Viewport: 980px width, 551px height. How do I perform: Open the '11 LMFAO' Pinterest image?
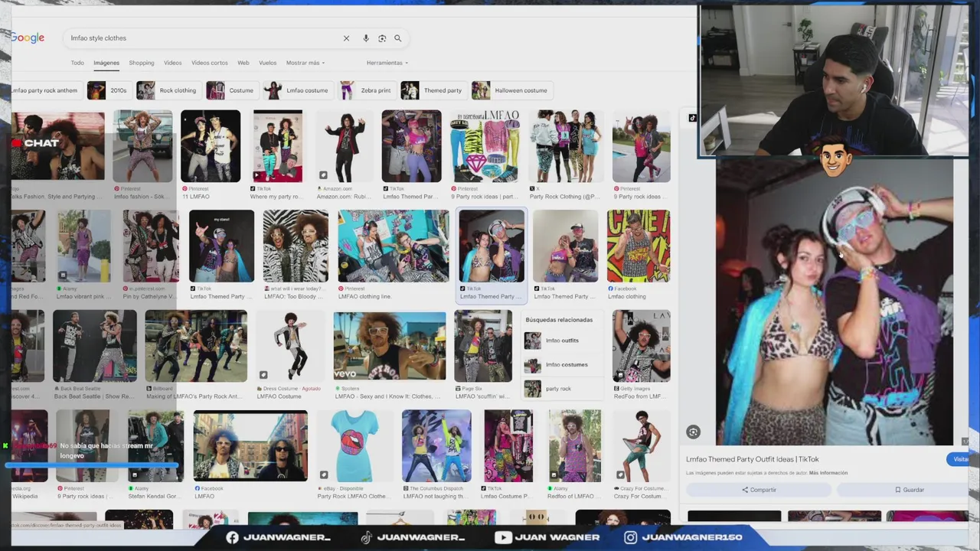[211, 146]
